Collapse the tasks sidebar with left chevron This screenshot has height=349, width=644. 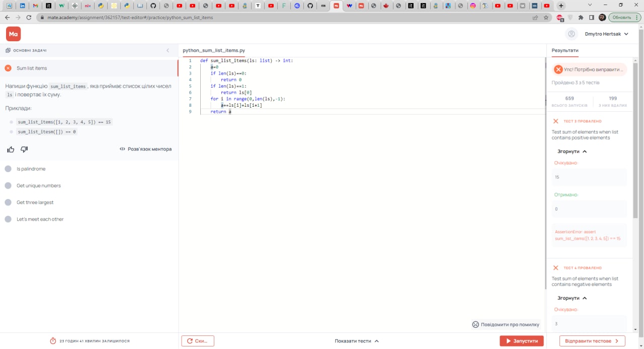coord(168,50)
